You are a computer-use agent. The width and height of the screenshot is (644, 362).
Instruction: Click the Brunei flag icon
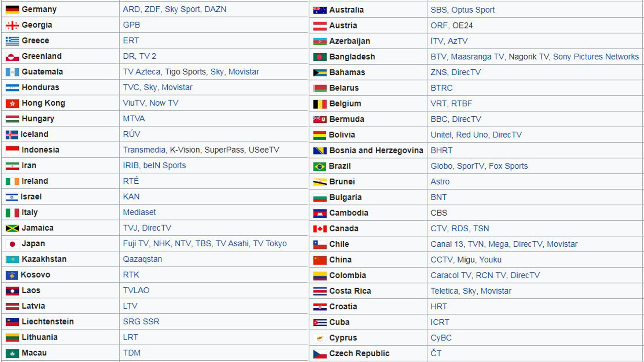coord(320,182)
